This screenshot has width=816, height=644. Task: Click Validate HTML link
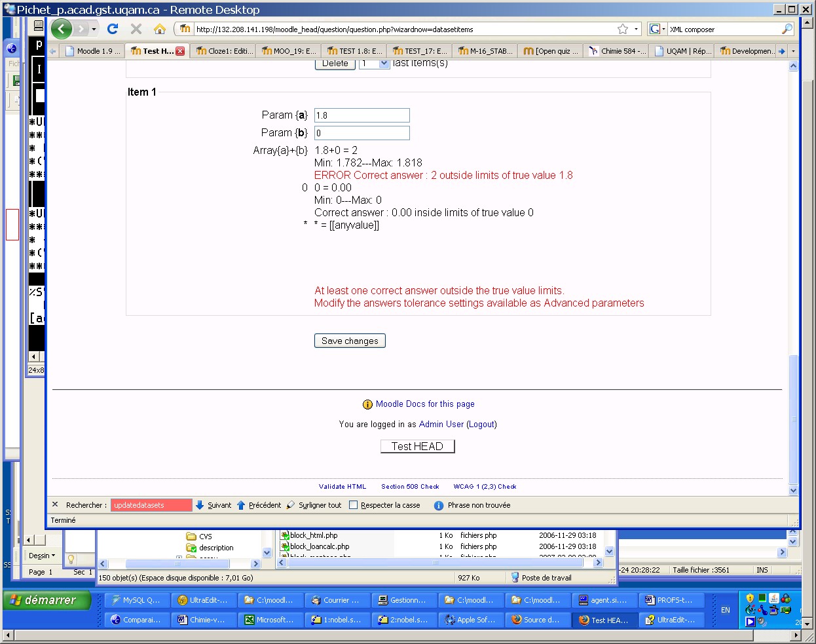(x=343, y=487)
